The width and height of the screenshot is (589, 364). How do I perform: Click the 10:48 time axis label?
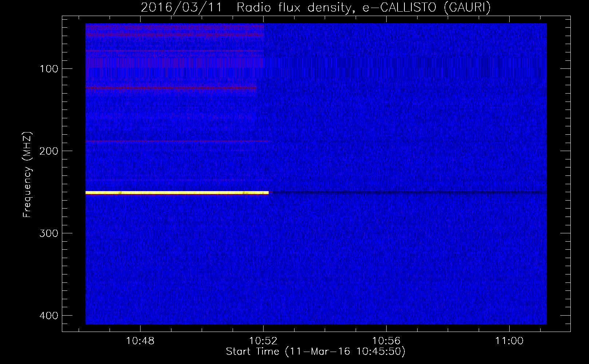140,341
